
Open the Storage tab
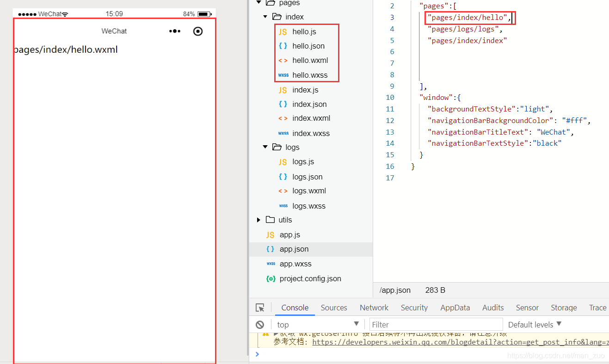564,308
